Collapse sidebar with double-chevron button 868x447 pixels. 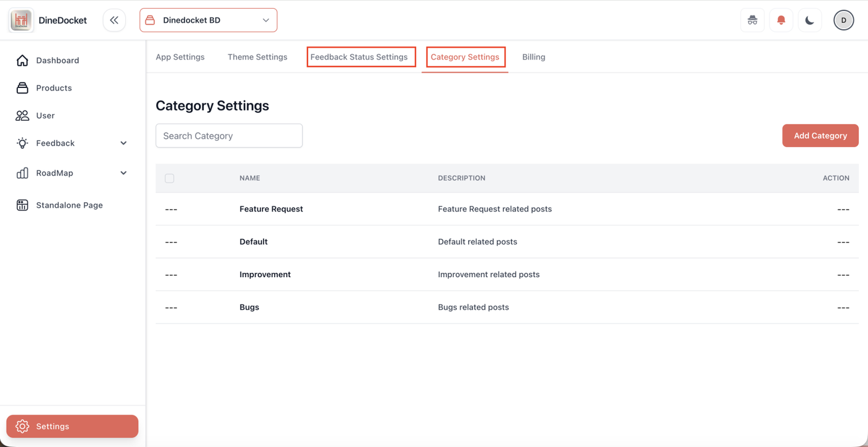pos(114,20)
